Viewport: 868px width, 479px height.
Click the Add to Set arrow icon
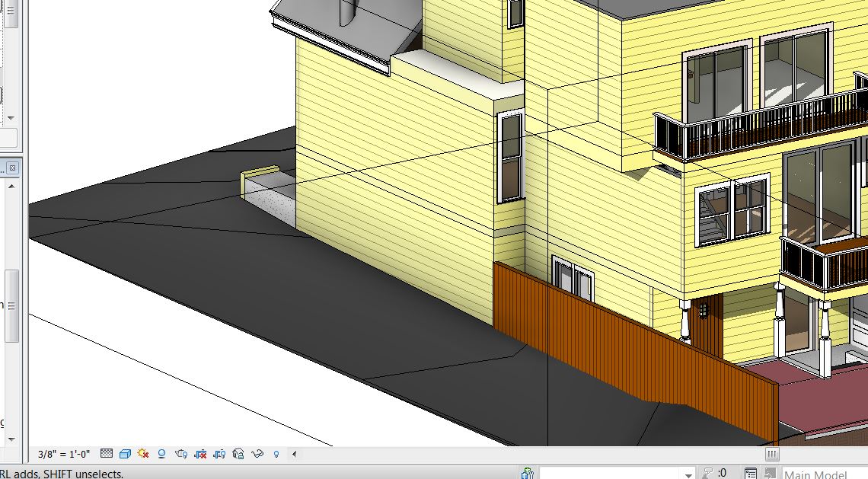click(771, 474)
